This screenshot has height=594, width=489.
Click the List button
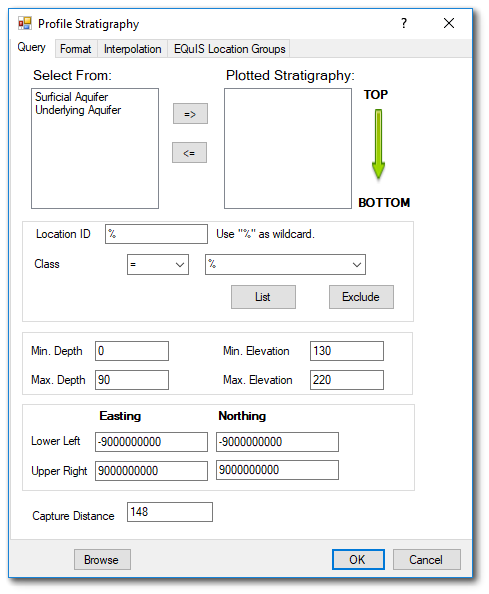tap(263, 297)
